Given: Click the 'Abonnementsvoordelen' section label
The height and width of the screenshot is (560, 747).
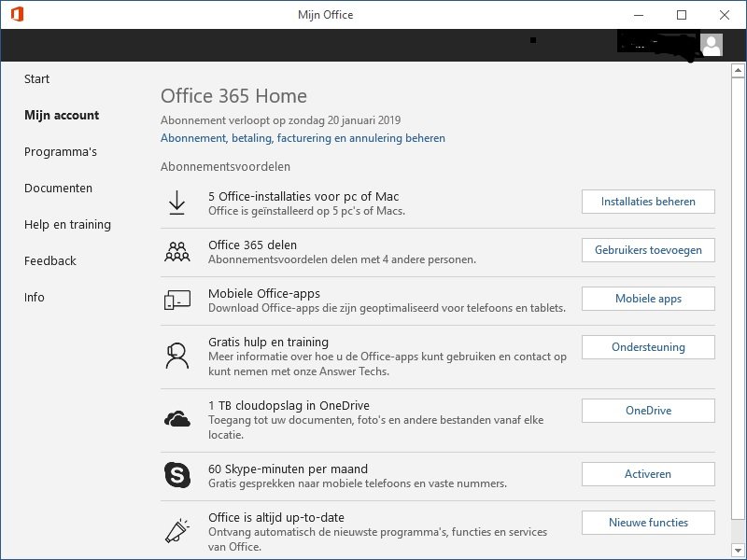Looking at the screenshot, I should click(x=225, y=167).
